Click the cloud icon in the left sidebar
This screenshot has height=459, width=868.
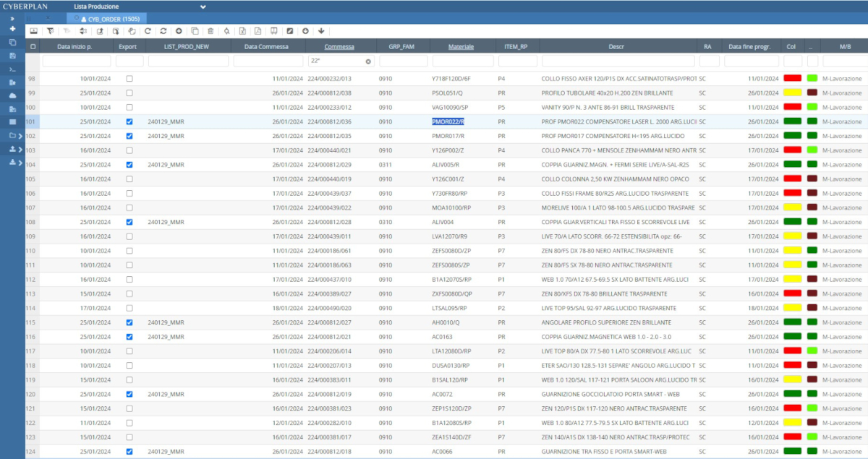tap(12, 95)
